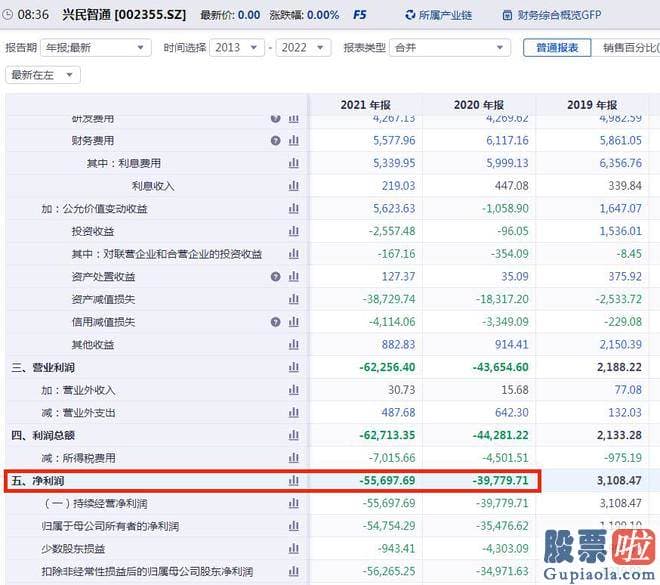
Task: Open chart icon for 五、净利润 row
Action: click(x=294, y=481)
